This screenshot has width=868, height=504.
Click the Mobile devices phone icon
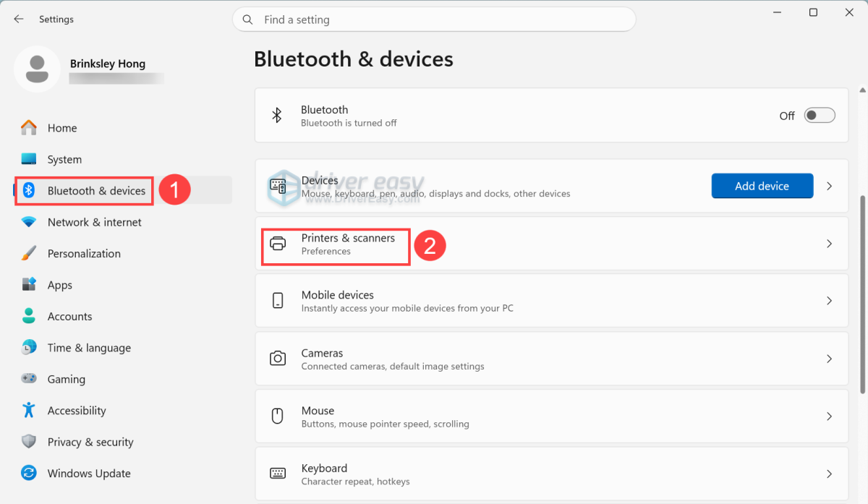(x=278, y=301)
